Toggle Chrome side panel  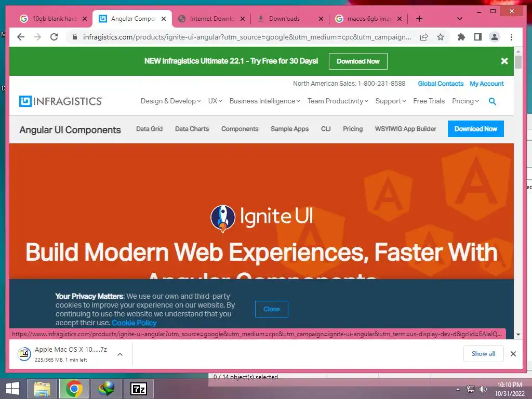[x=478, y=37]
